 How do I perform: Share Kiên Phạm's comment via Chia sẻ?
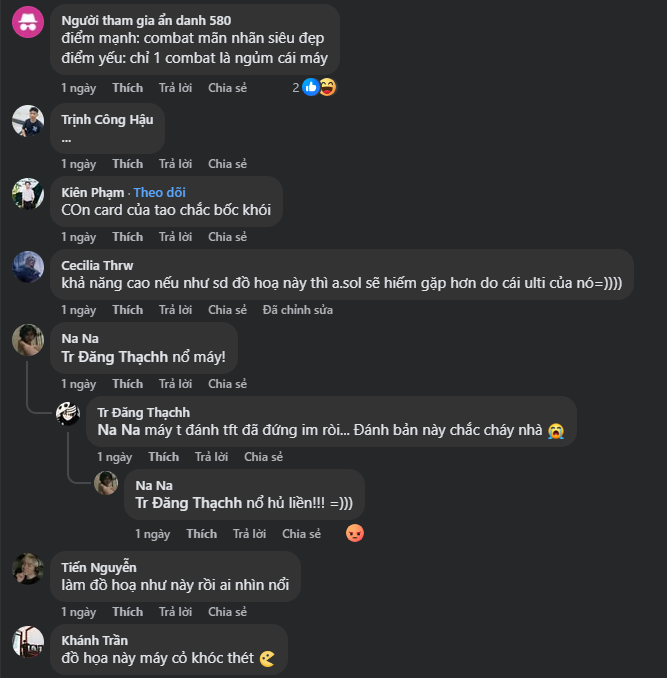[227, 237]
